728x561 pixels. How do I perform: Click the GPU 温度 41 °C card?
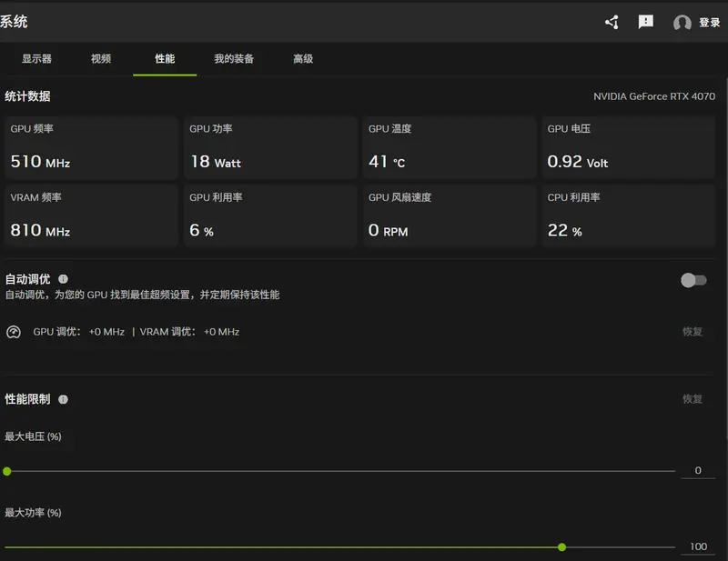point(450,148)
